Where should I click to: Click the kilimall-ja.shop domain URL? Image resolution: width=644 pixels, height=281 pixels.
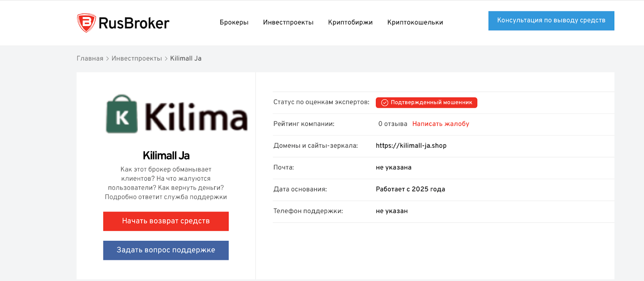(411, 146)
